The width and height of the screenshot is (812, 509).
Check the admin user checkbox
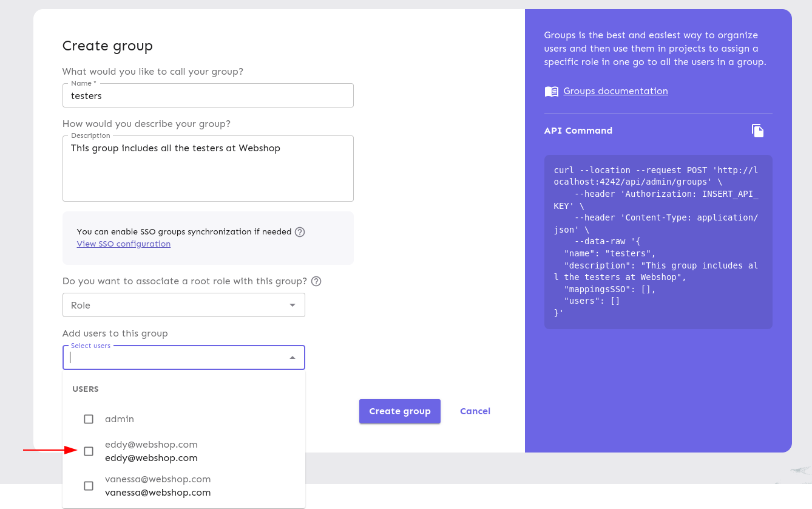point(89,419)
